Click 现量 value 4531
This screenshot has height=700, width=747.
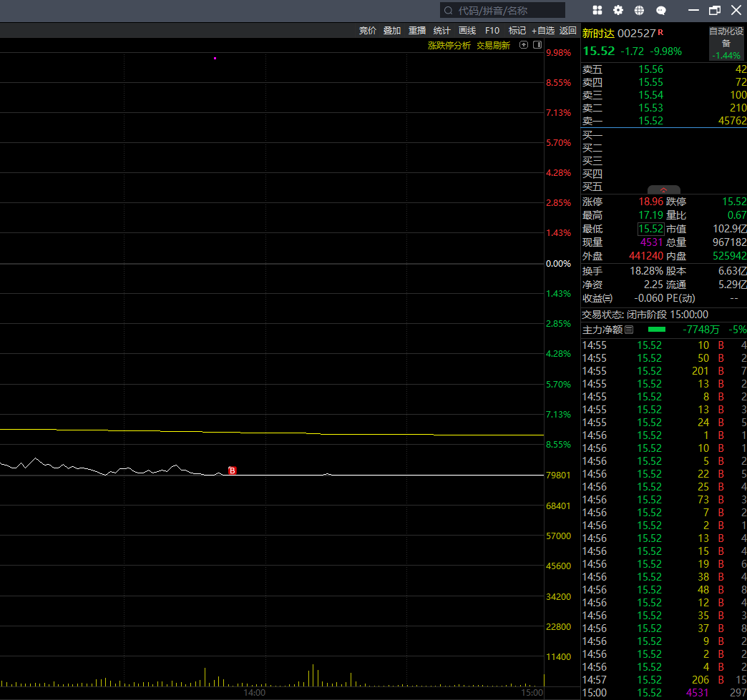pos(652,242)
